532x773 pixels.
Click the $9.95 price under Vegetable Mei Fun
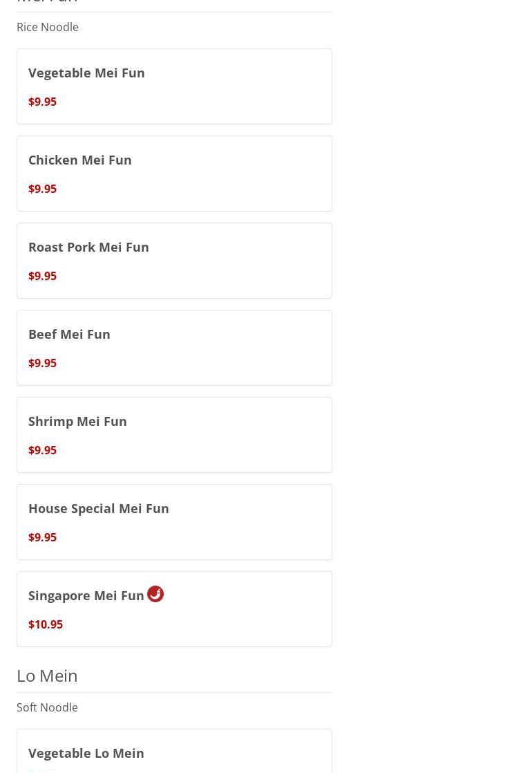click(42, 102)
